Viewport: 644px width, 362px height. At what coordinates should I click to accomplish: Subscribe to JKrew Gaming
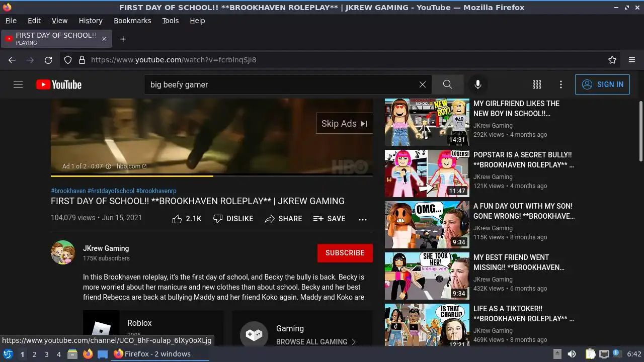coord(345,253)
